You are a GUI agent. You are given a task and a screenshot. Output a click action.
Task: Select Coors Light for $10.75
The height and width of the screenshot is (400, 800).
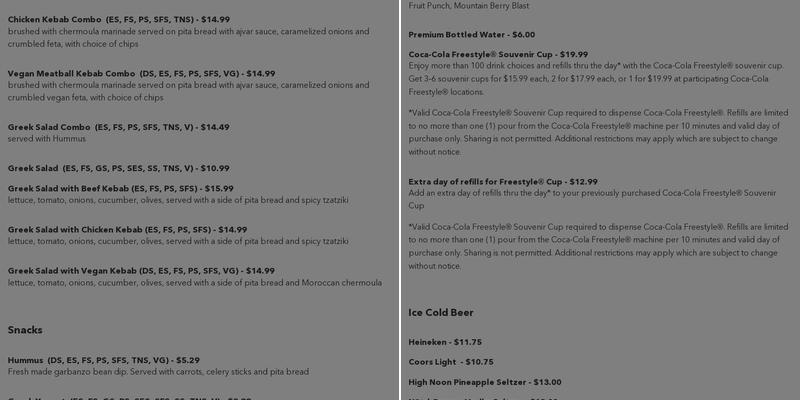coord(450,361)
